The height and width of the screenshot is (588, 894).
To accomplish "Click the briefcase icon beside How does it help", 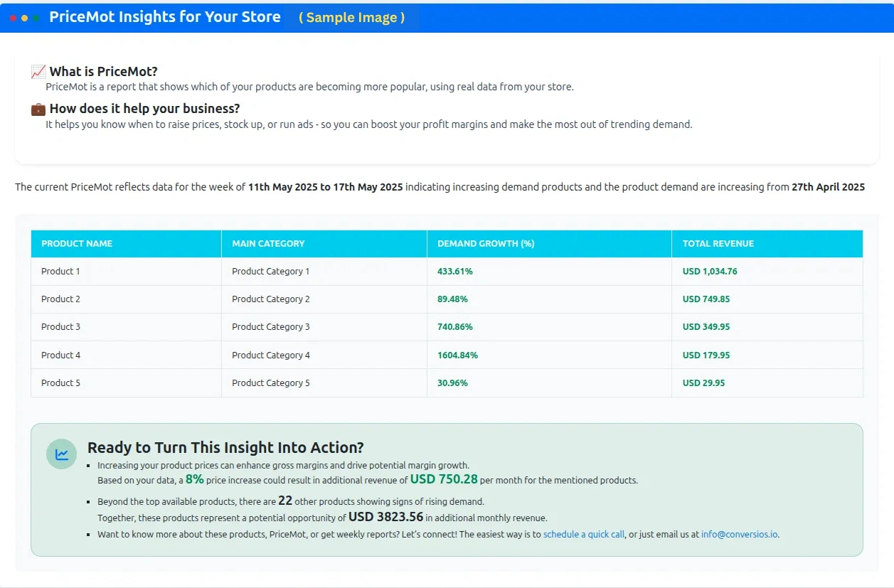I will tap(38, 109).
